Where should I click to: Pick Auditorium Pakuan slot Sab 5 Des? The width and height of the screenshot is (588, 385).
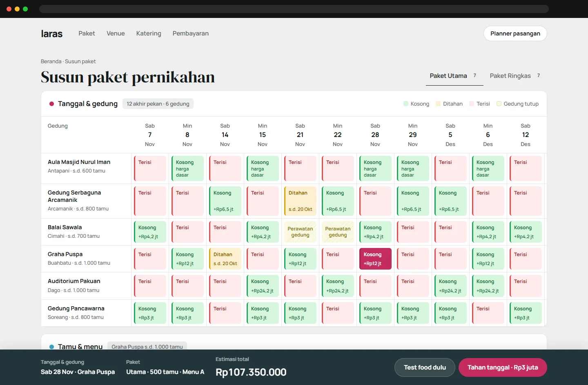click(450, 286)
